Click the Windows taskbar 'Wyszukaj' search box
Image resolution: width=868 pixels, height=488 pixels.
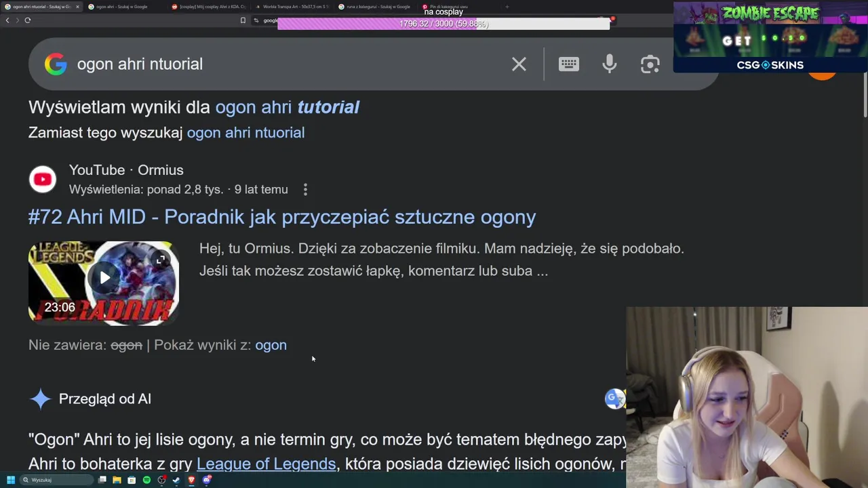point(56,480)
